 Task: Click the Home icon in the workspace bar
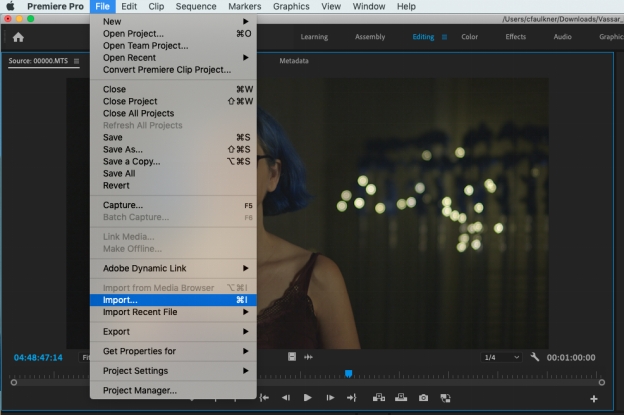click(18, 37)
